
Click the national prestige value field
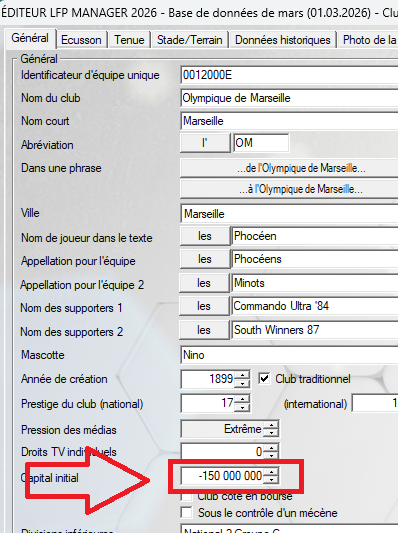pyautogui.click(x=208, y=403)
